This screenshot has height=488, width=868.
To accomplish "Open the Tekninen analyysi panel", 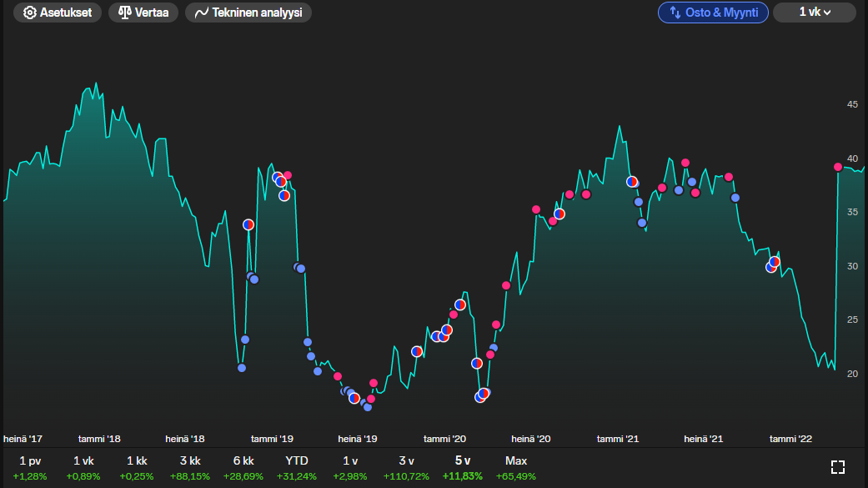I will point(248,13).
